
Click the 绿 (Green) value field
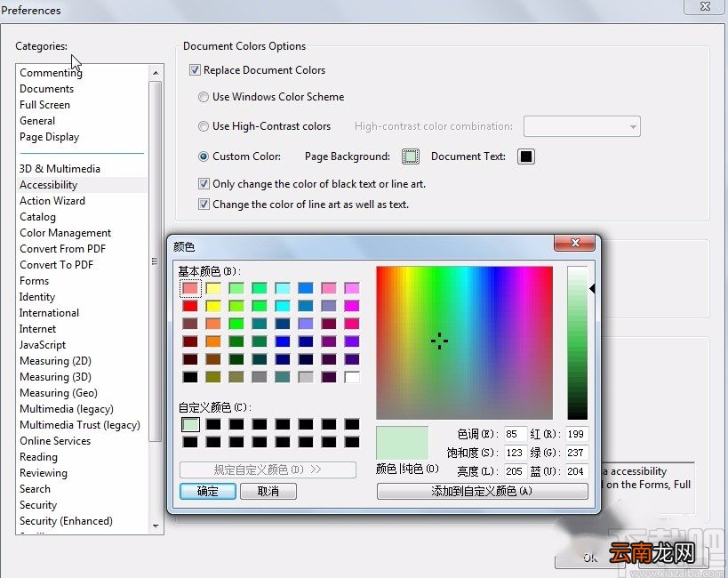[577, 453]
